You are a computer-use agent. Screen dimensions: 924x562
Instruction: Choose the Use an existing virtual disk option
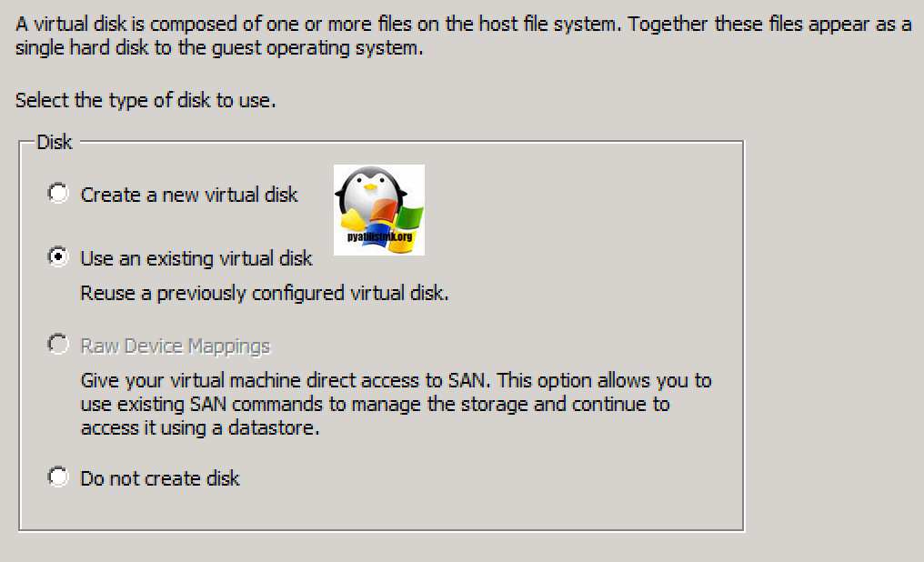(58, 257)
